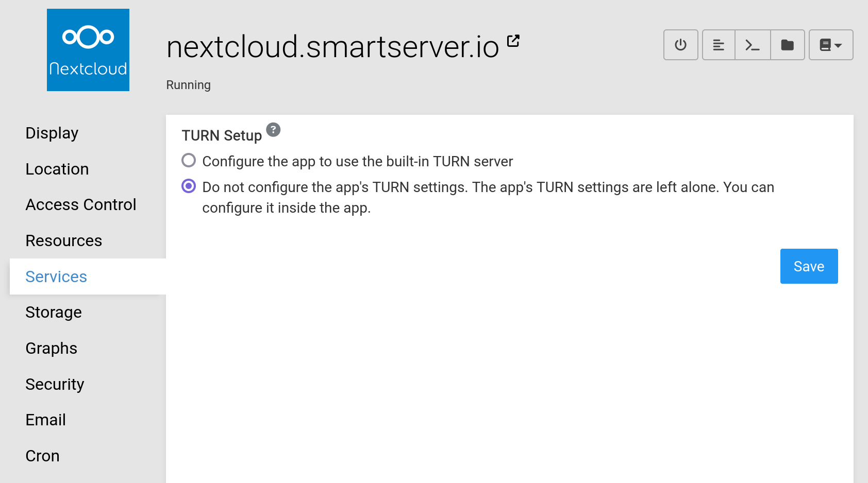Open the logs icon button
Image resolution: width=868 pixels, height=483 pixels.
pyautogui.click(x=719, y=45)
